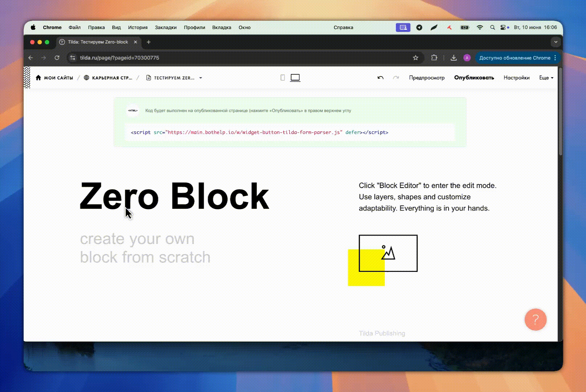
Task: Open the Профили menu
Action: pyautogui.click(x=194, y=27)
